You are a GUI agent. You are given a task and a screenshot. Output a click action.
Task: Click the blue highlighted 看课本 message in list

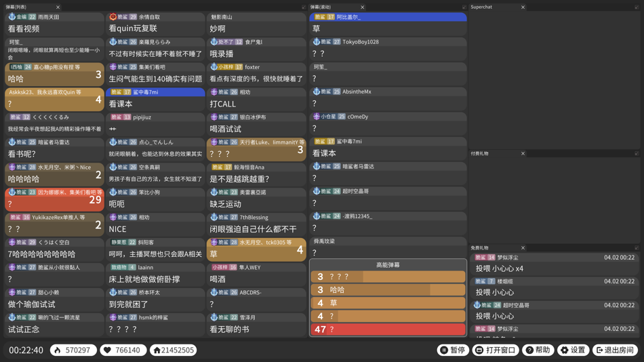pyautogui.click(x=155, y=99)
